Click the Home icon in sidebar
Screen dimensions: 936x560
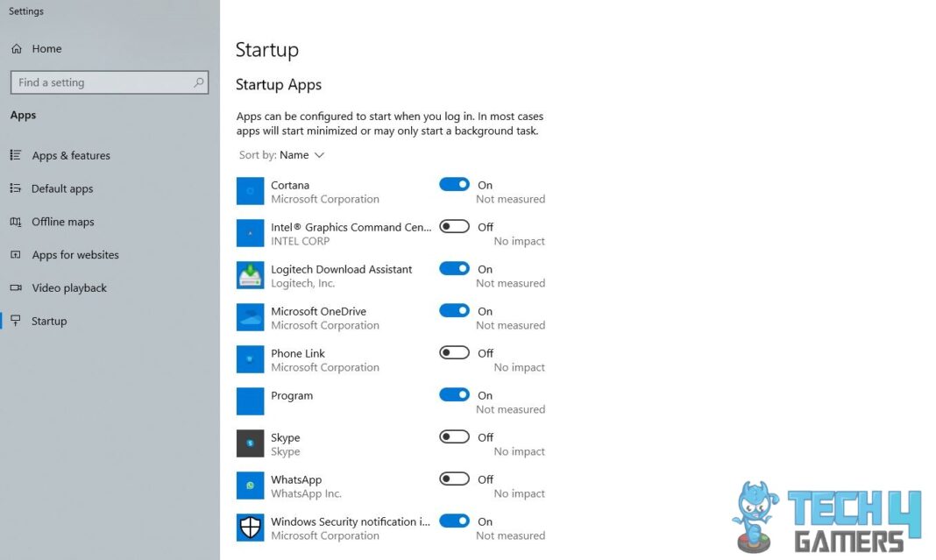[x=17, y=49]
